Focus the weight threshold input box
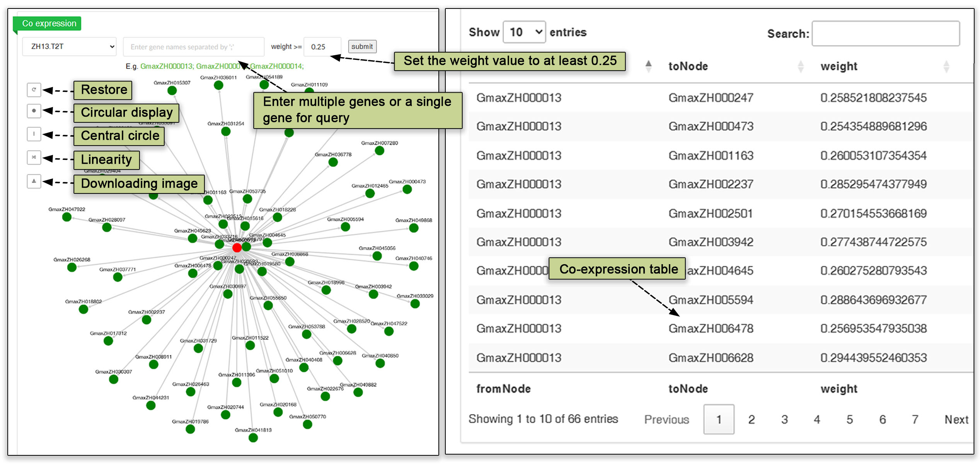The height and width of the screenshot is (465, 980). click(x=322, y=47)
